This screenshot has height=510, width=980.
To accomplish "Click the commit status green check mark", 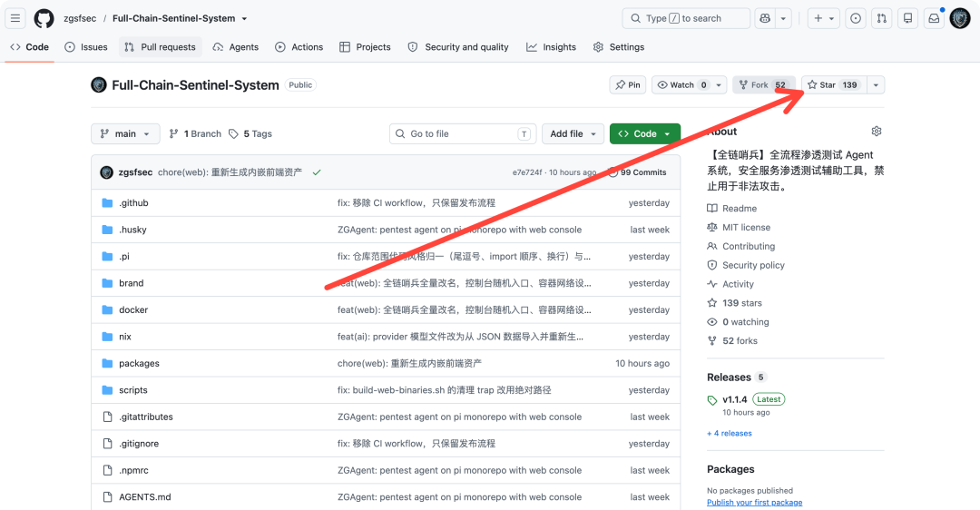I will point(317,172).
